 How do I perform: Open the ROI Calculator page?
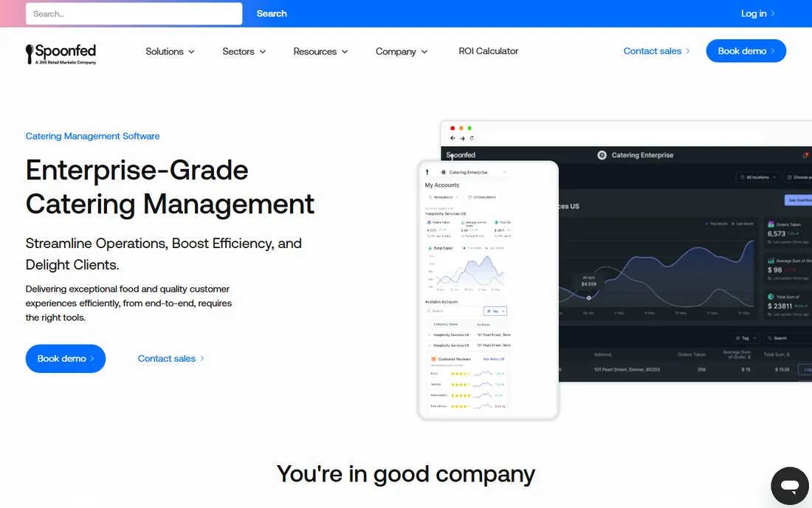pyautogui.click(x=489, y=51)
